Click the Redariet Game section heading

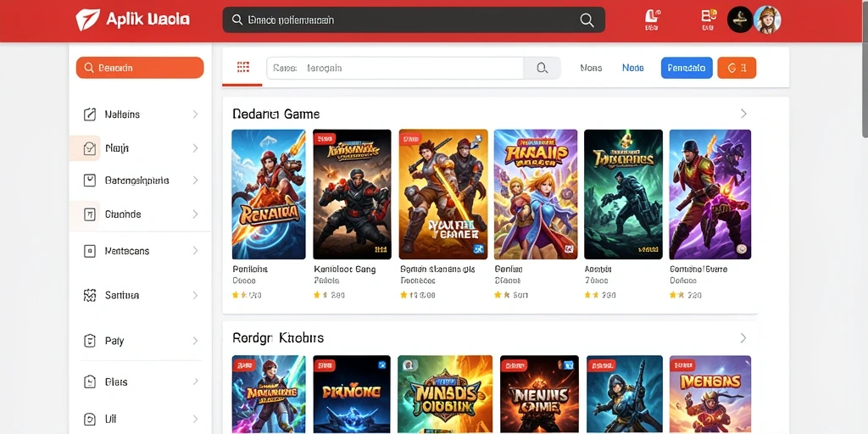276,114
